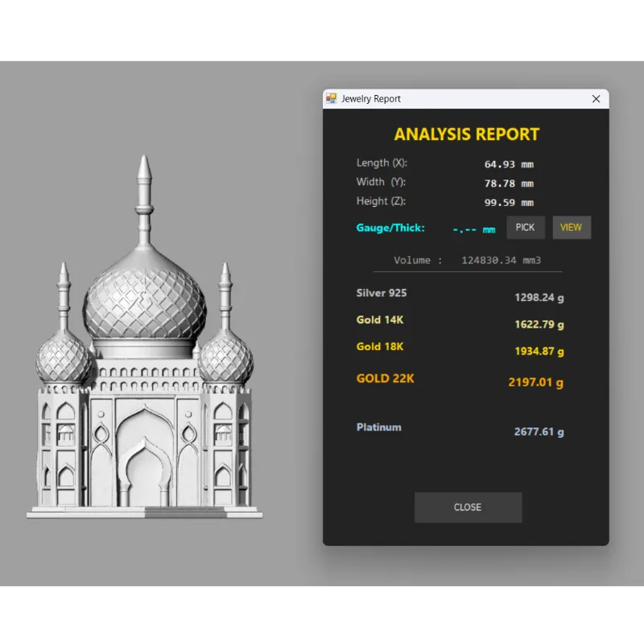Click the GOLD 22K highlighted label

[385, 378]
